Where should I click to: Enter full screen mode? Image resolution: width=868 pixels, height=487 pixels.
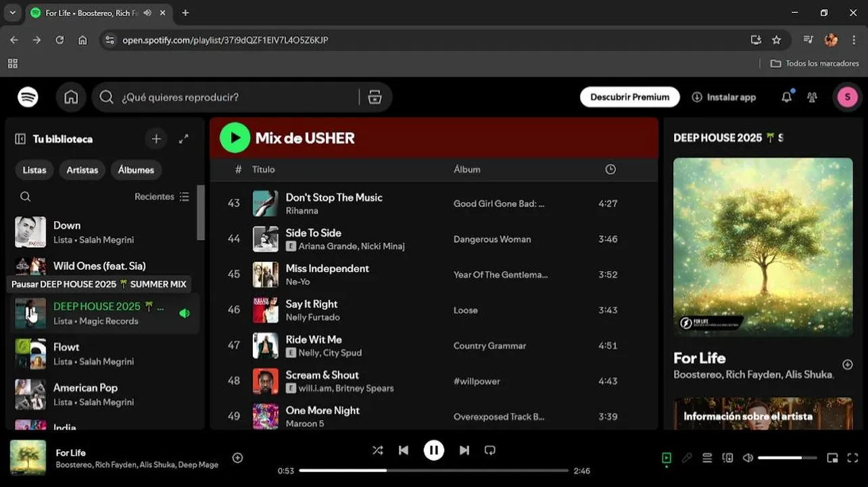(x=852, y=458)
